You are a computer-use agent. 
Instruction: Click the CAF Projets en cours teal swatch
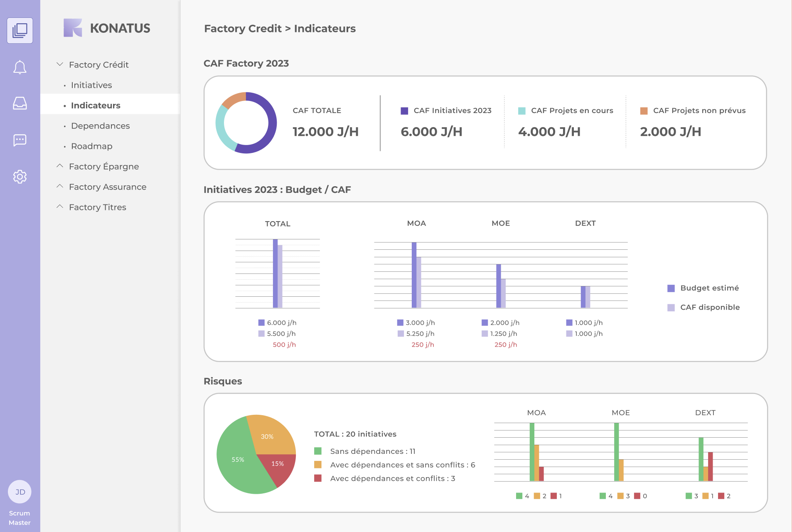(x=522, y=111)
